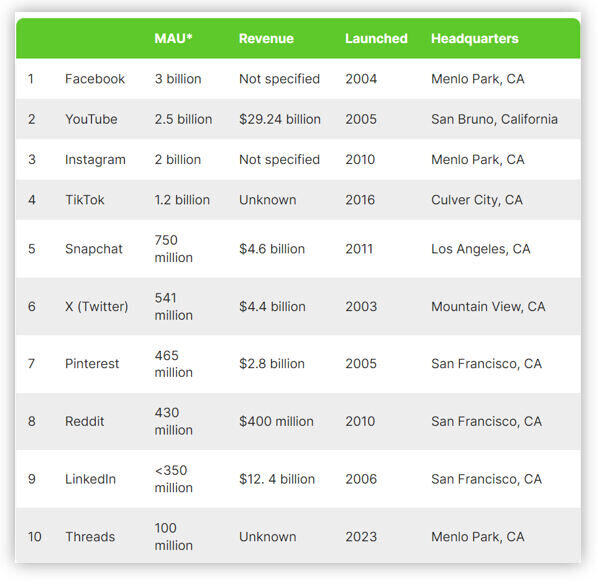
Task: Click Instagram's 'Not specified' revenue cell
Action: pos(279,160)
